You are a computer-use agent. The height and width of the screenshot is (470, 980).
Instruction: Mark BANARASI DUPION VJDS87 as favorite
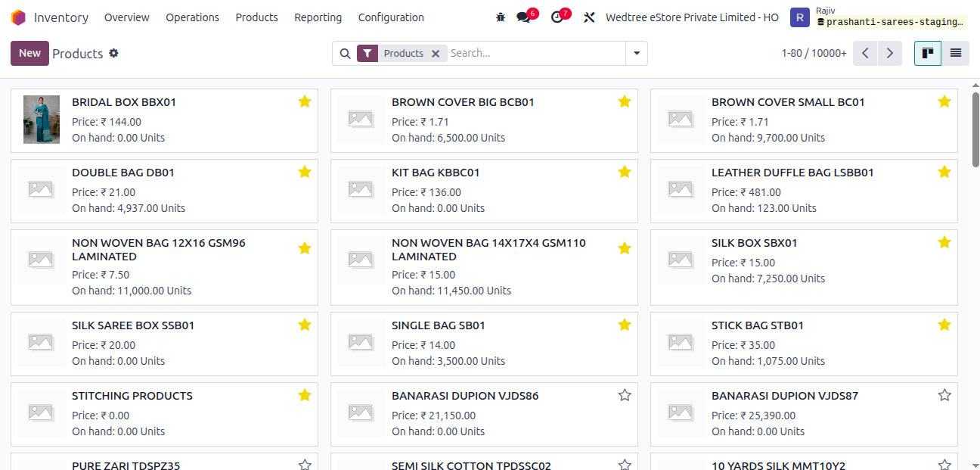click(x=944, y=395)
